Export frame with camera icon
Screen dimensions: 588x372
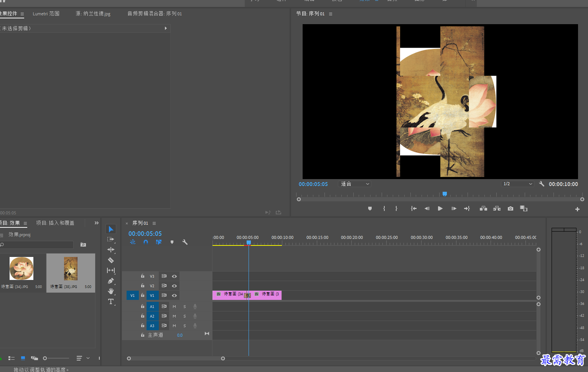coord(510,209)
